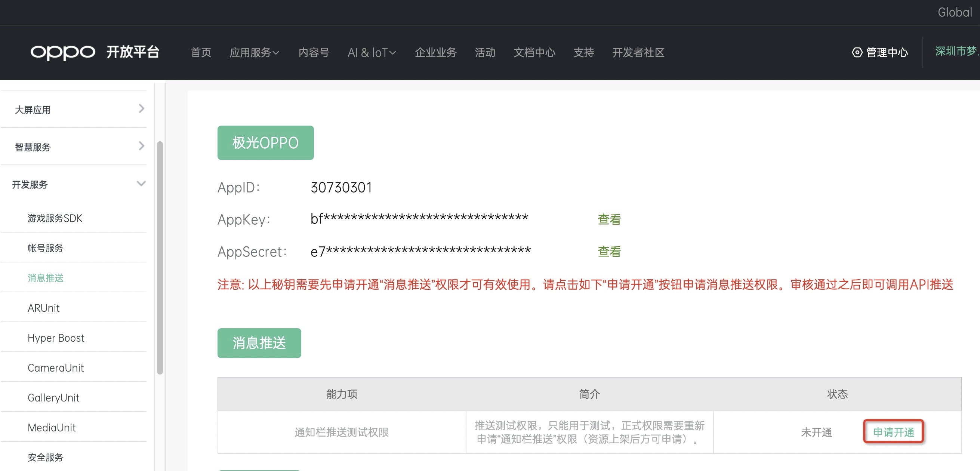The width and height of the screenshot is (980, 471).
Task: Open 开发者社区 in top navigation
Action: coord(638,52)
